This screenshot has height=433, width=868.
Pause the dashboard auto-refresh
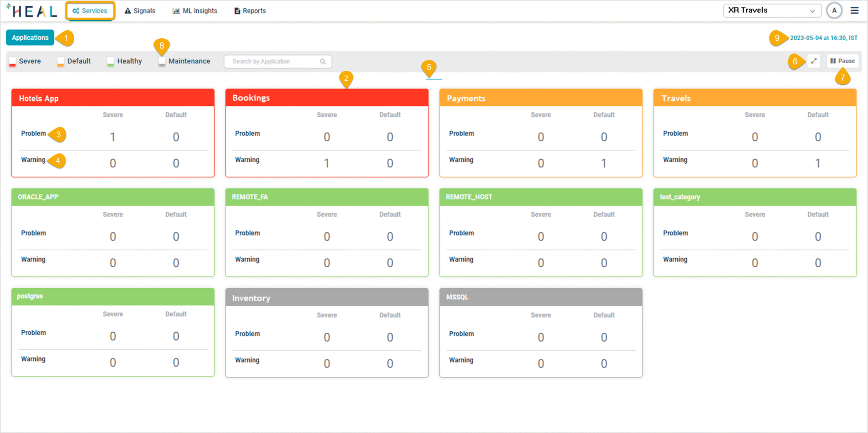(842, 61)
